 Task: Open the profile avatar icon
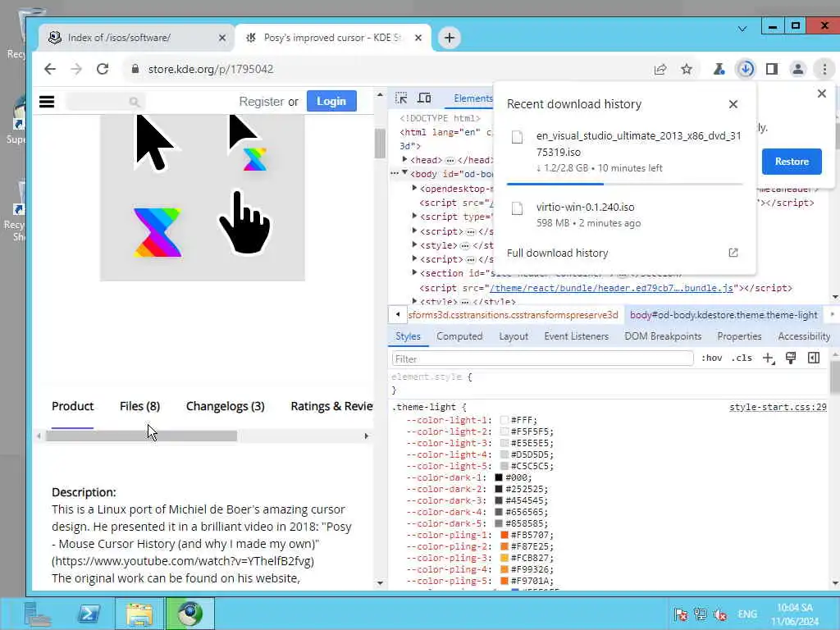pos(797,69)
